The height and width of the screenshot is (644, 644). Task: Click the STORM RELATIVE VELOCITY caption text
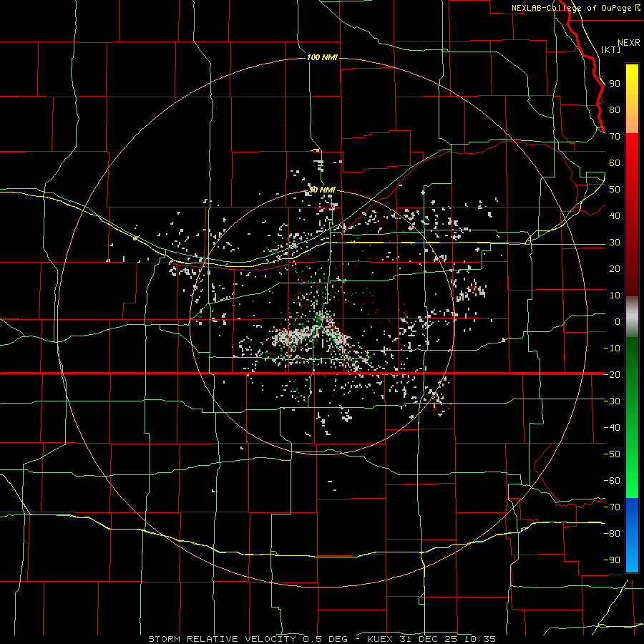(221, 639)
